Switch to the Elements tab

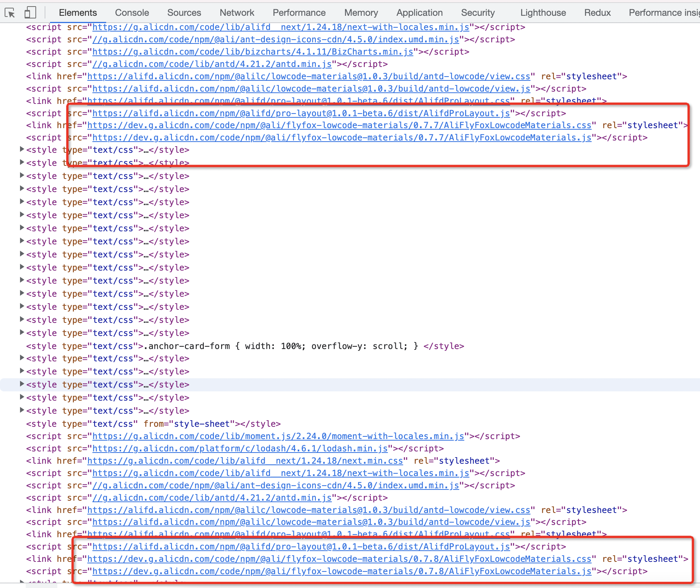[78, 13]
